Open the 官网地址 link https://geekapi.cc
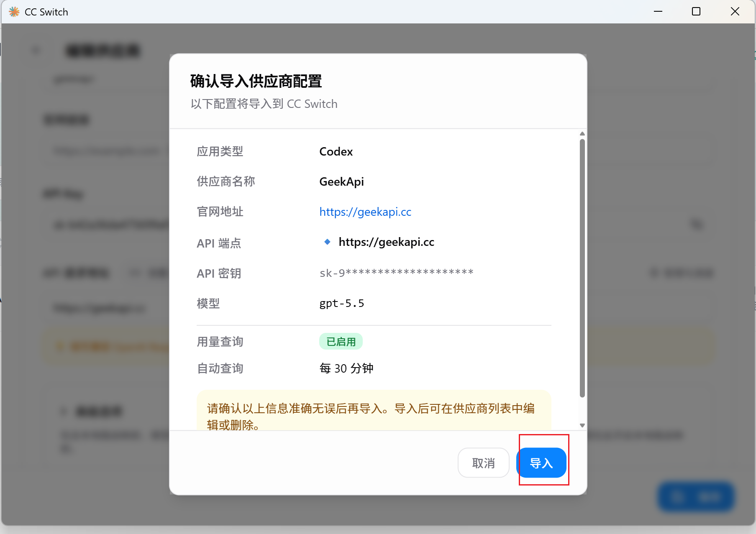Viewport: 756px width, 534px height. coord(365,212)
